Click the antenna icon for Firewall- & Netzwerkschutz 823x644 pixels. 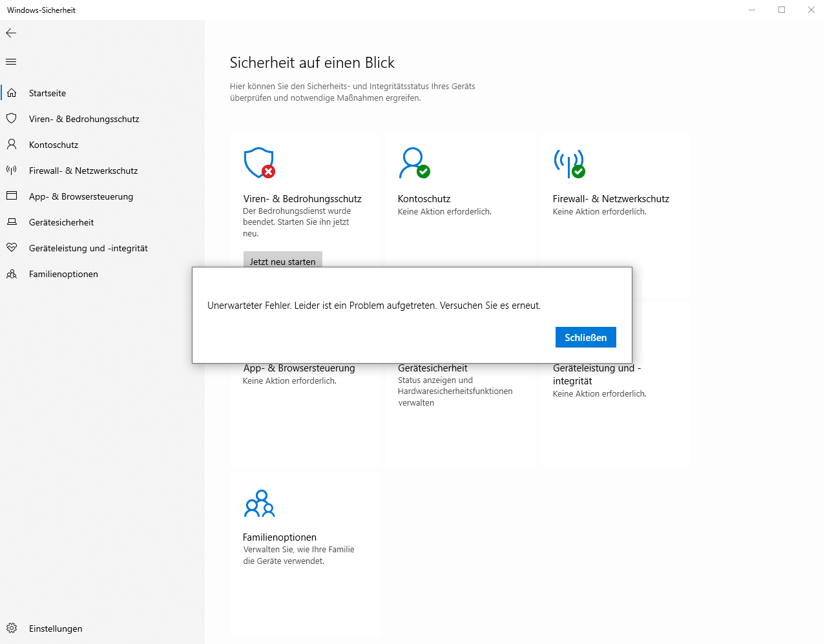coord(12,171)
